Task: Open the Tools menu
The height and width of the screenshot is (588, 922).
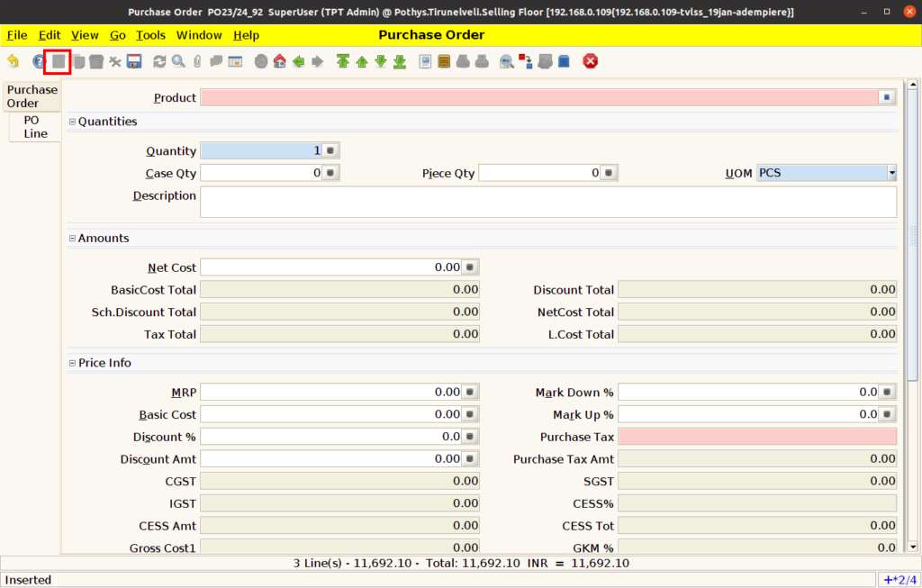Action: [x=150, y=35]
